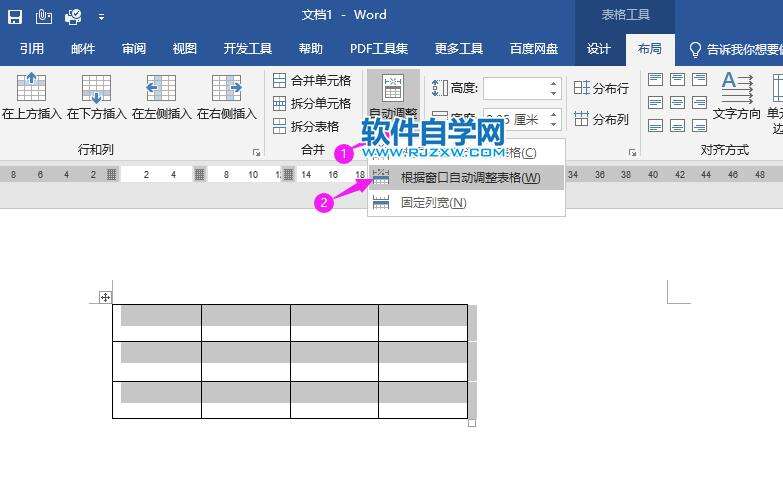
Task: Open the 开发工具 tab
Action: point(248,48)
